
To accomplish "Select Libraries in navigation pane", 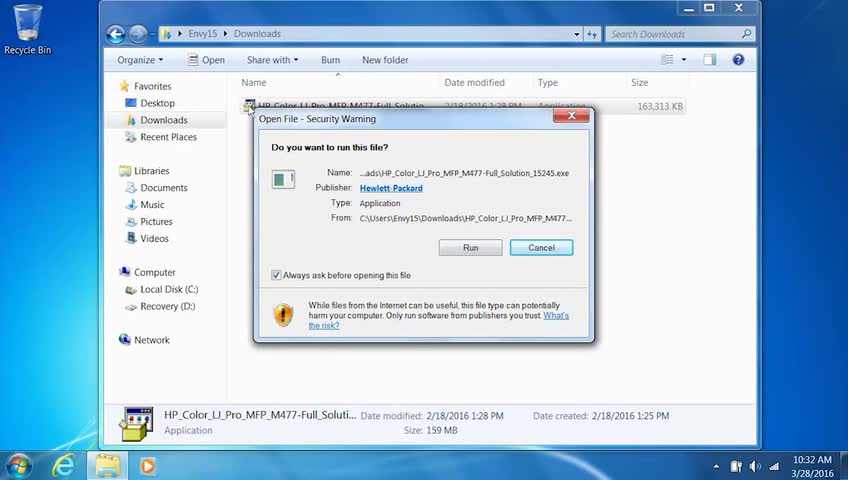I will pyautogui.click(x=151, y=171).
